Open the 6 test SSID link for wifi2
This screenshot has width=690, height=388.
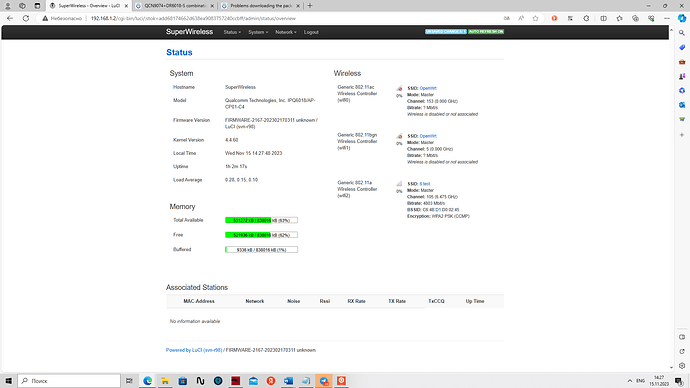[425, 184]
